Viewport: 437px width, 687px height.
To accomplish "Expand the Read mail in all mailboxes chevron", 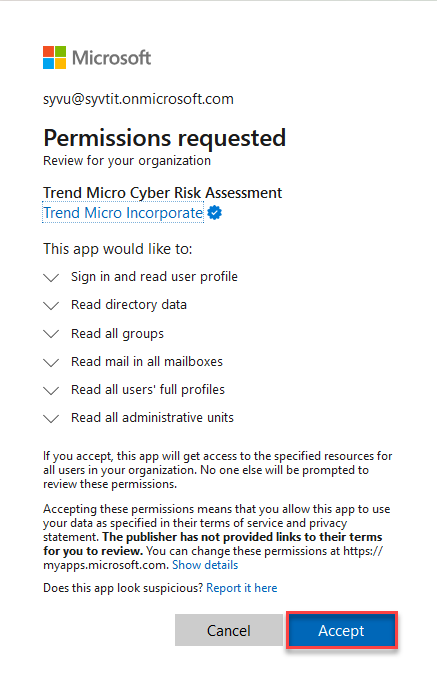I will coord(51,363).
